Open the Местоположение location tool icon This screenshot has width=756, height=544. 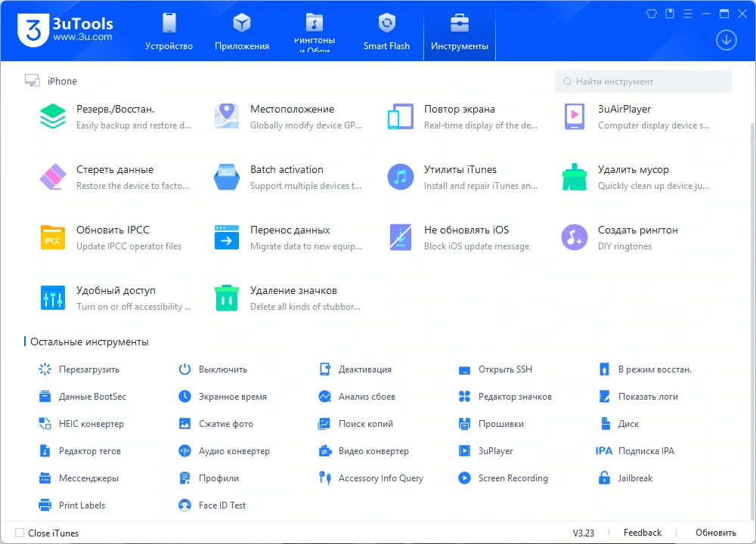coord(227,116)
